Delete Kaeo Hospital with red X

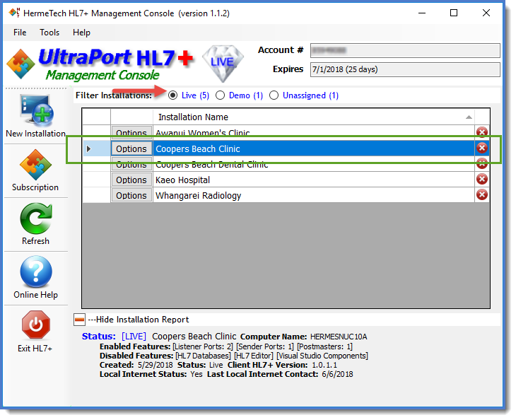pos(482,180)
